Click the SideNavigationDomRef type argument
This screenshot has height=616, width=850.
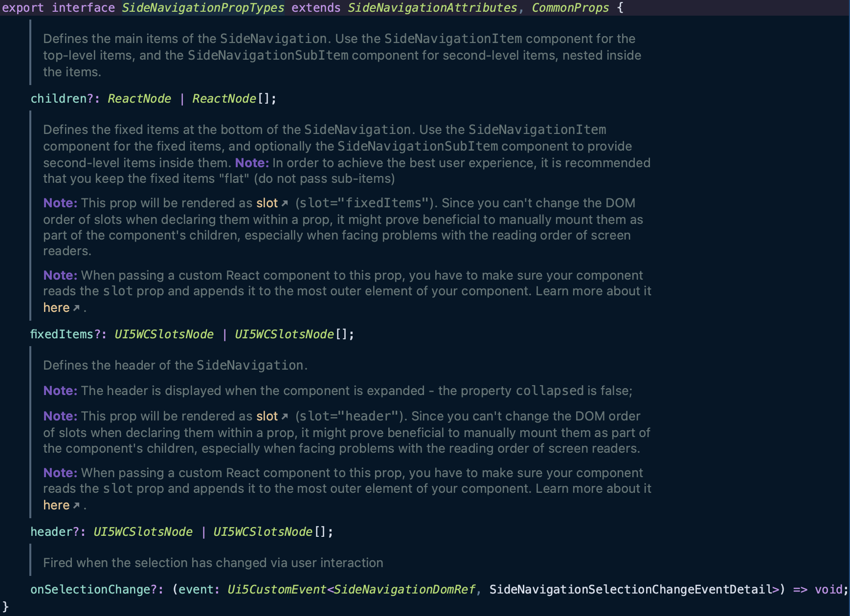click(x=404, y=590)
